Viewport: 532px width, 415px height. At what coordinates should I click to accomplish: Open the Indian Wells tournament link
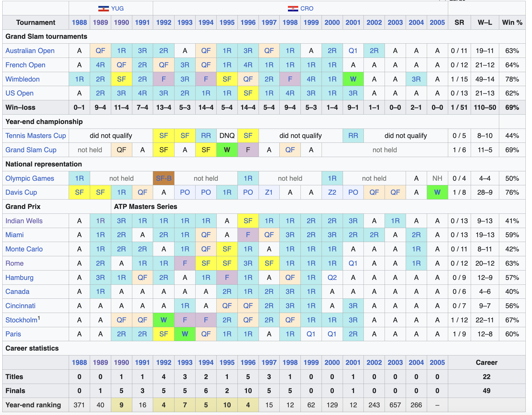[x=24, y=221]
